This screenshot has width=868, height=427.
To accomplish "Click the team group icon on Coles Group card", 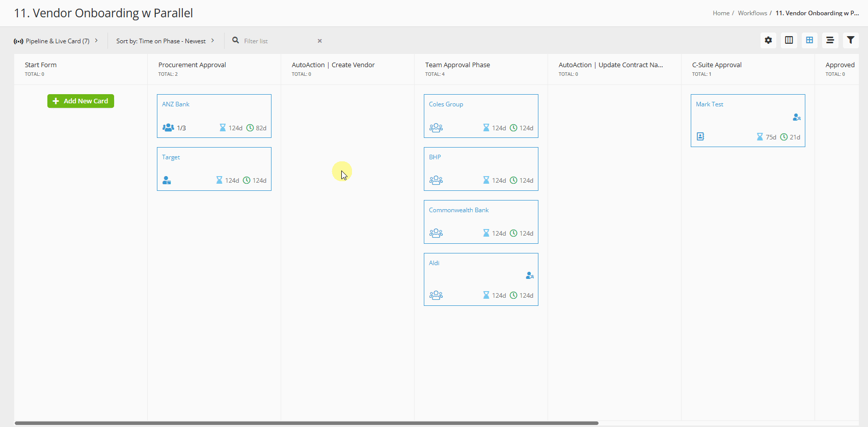I will pyautogui.click(x=436, y=128).
